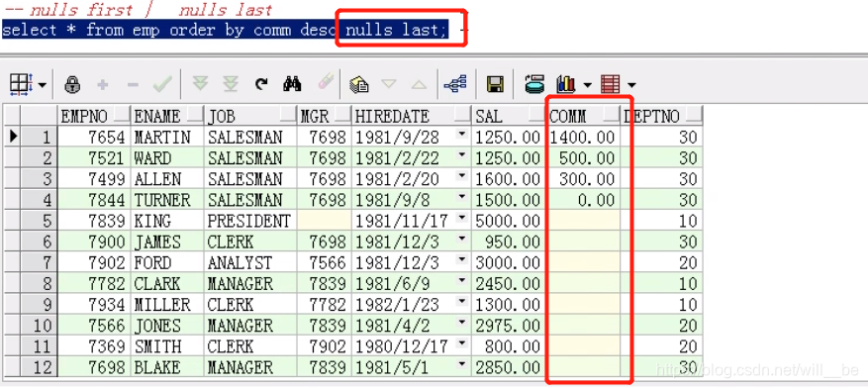Screen dimensions: 868x388
Task: Click the cell containing KING
Action: coord(167,221)
